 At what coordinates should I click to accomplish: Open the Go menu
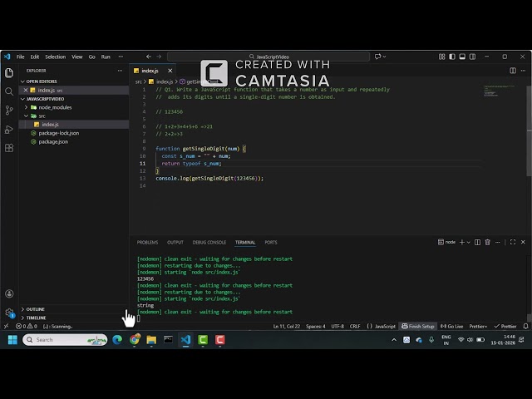pos(92,57)
